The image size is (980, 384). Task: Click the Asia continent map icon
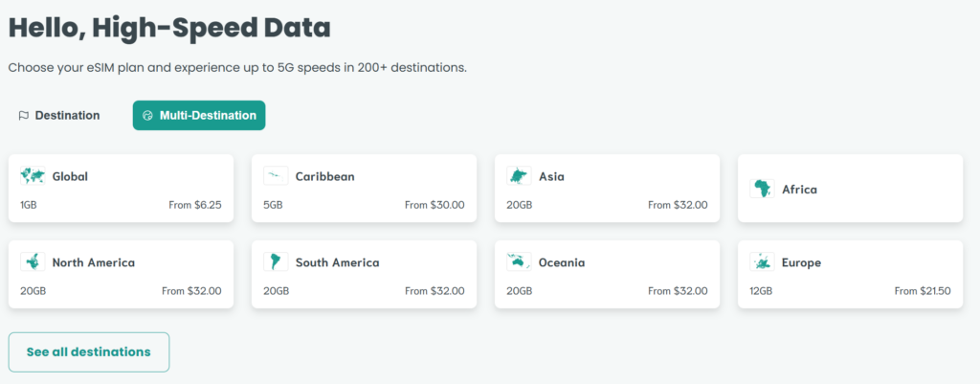pyautogui.click(x=519, y=176)
